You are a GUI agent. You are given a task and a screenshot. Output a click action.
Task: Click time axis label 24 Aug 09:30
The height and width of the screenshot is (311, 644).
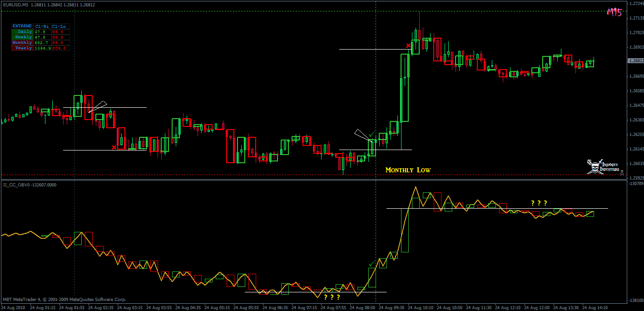pyautogui.click(x=392, y=308)
